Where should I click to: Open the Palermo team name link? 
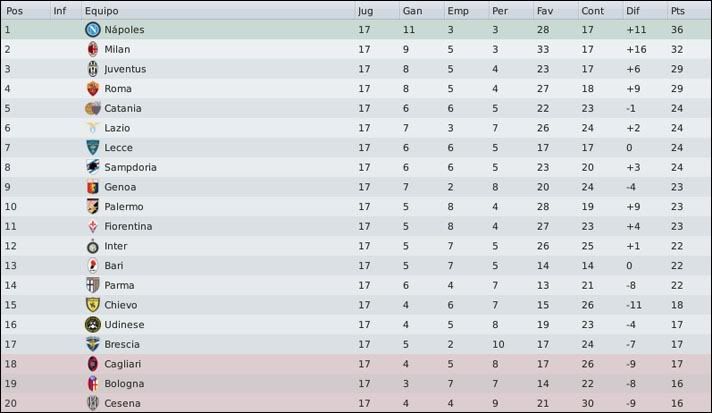(x=124, y=206)
